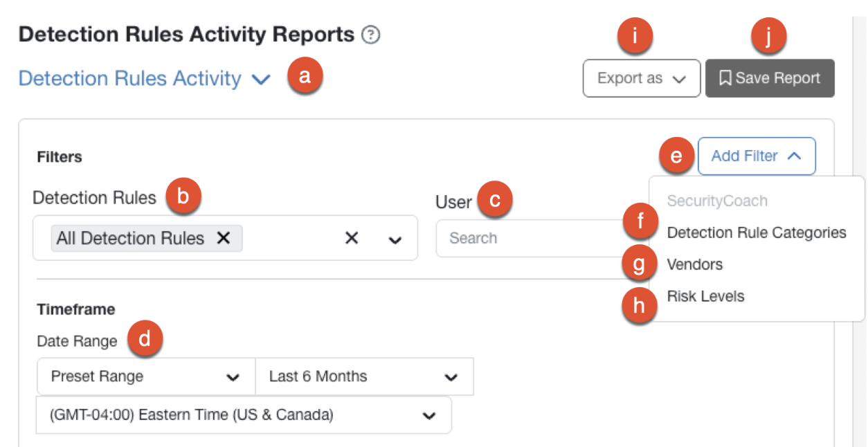Image resolution: width=868 pixels, height=447 pixels.
Task: Open the Detection Rules dropdown chevron
Action: pos(395,239)
